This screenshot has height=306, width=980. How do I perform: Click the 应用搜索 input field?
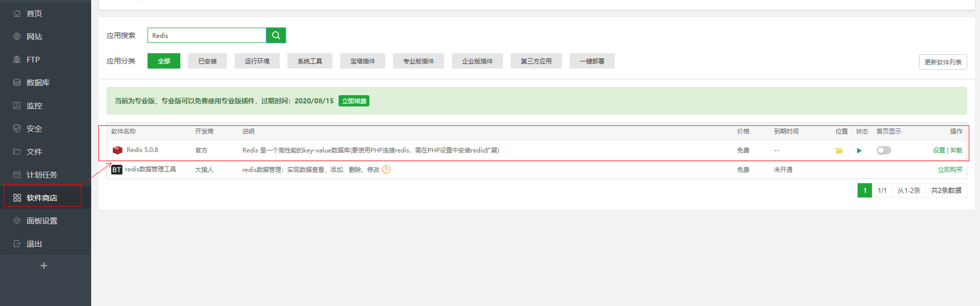tap(207, 35)
